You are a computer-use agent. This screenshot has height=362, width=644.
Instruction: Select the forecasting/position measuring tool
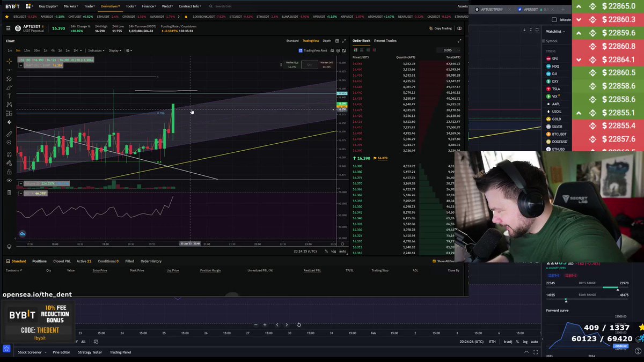pos(9,113)
